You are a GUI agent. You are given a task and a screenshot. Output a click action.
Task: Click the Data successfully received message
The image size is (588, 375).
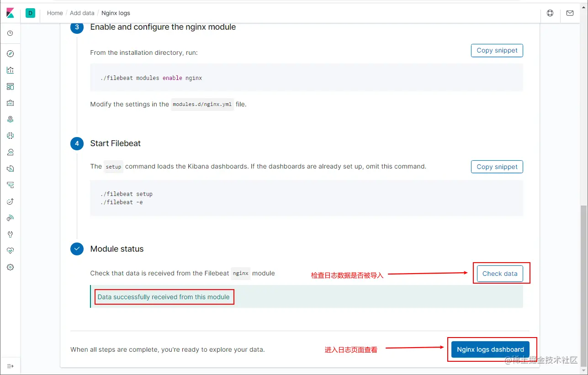click(x=164, y=297)
